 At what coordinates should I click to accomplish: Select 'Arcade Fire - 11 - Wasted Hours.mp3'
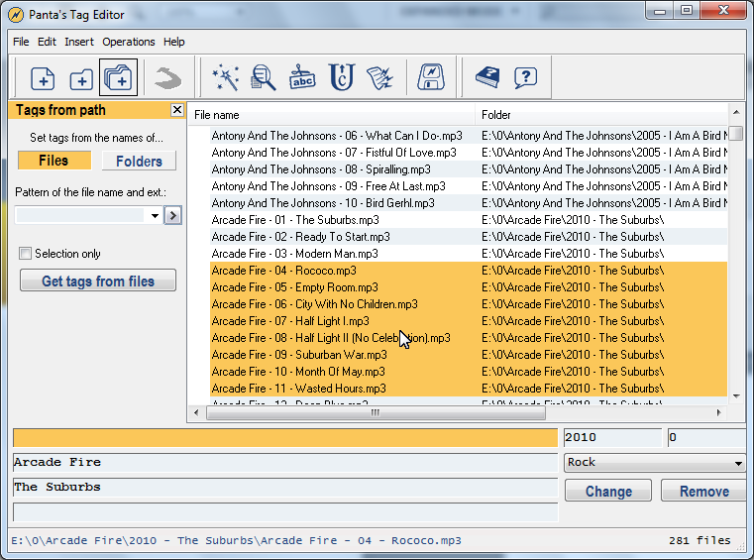(469, 389)
